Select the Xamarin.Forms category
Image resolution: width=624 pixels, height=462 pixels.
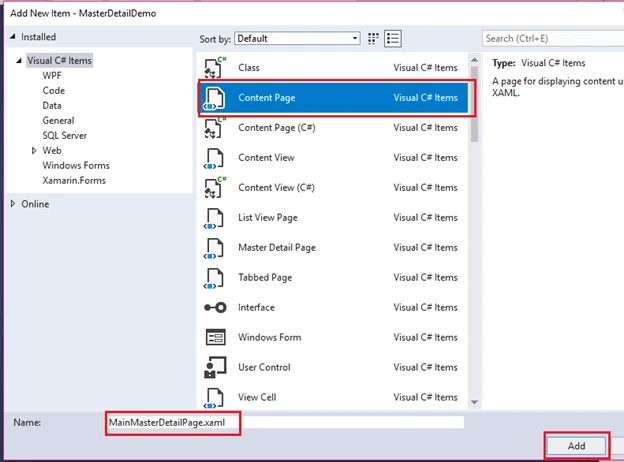(x=74, y=181)
